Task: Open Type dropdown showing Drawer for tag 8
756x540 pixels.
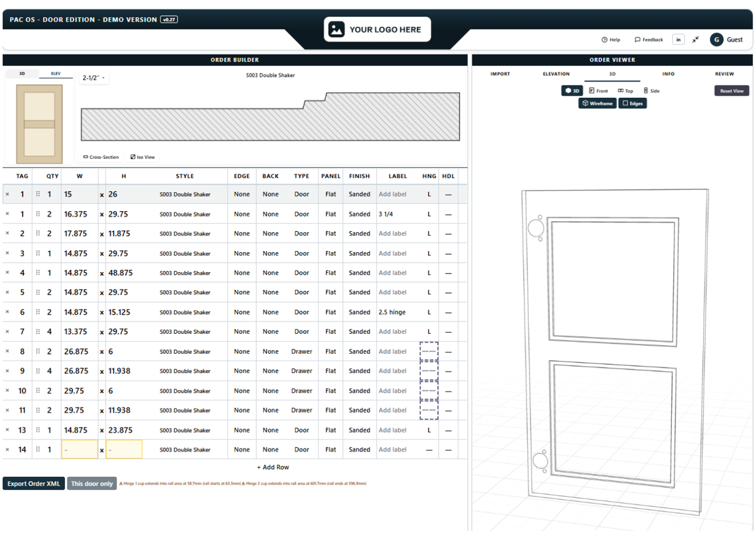Action: tap(301, 351)
